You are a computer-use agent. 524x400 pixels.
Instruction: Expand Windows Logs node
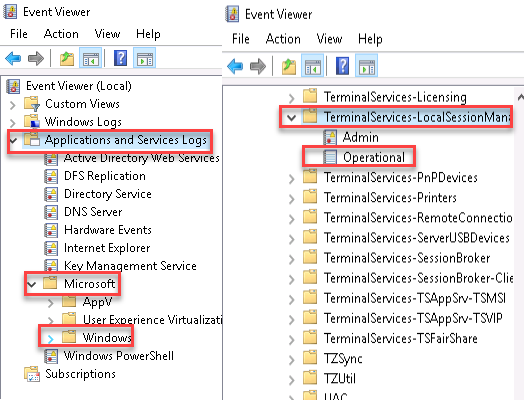13,123
